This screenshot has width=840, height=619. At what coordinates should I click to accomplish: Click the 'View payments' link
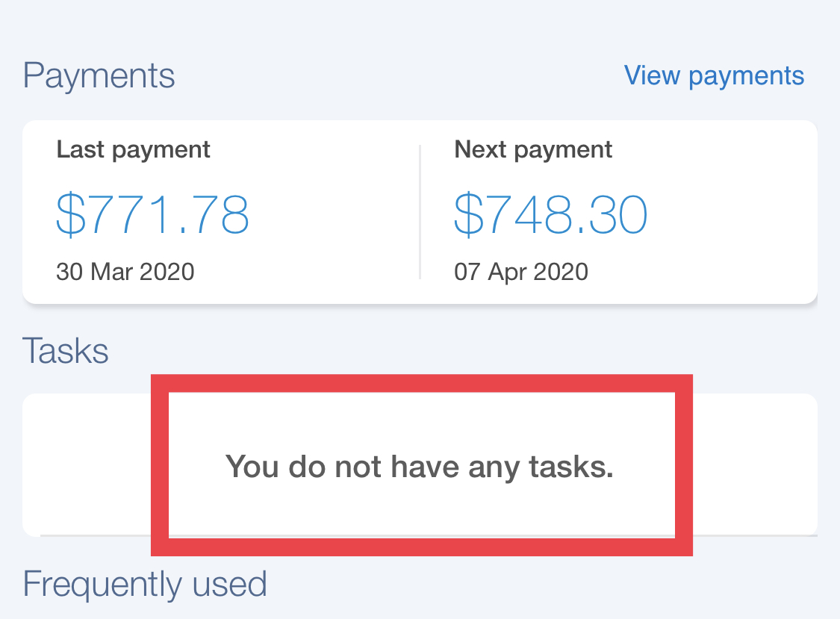pos(713,75)
